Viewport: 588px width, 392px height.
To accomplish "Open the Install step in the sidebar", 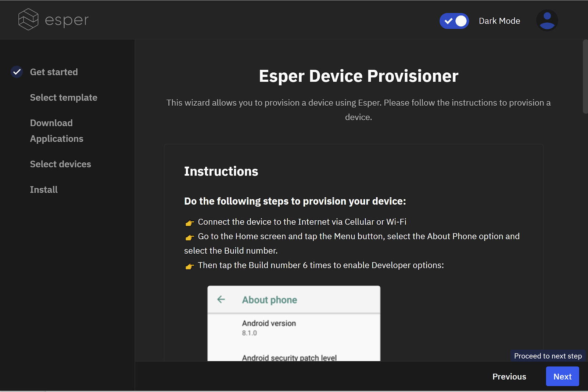I will pyautogui.click(x=43, y=189).
